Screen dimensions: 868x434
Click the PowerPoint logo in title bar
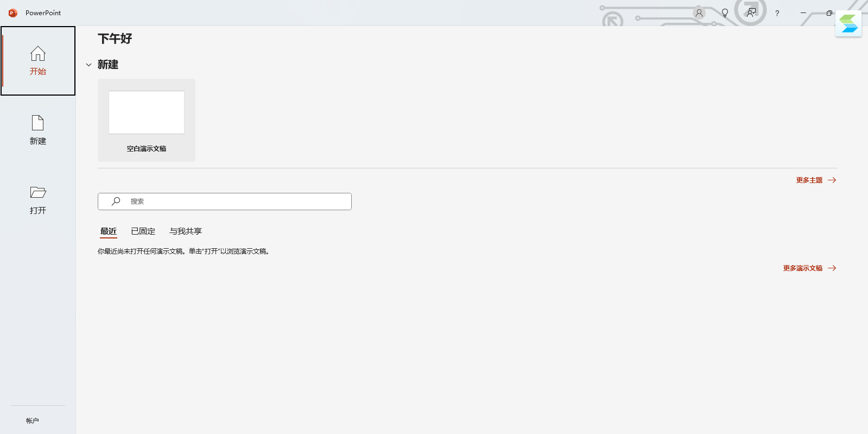12,13
